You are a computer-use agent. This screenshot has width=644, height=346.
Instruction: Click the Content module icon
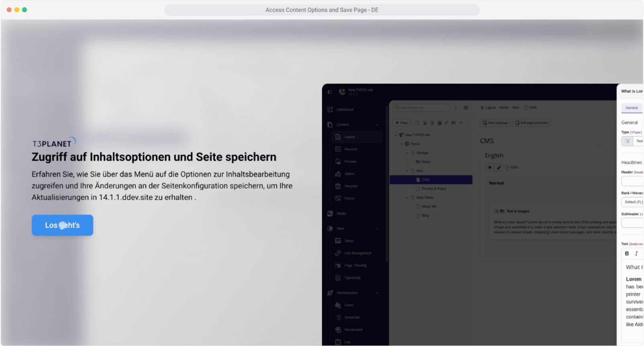(330, 125)
